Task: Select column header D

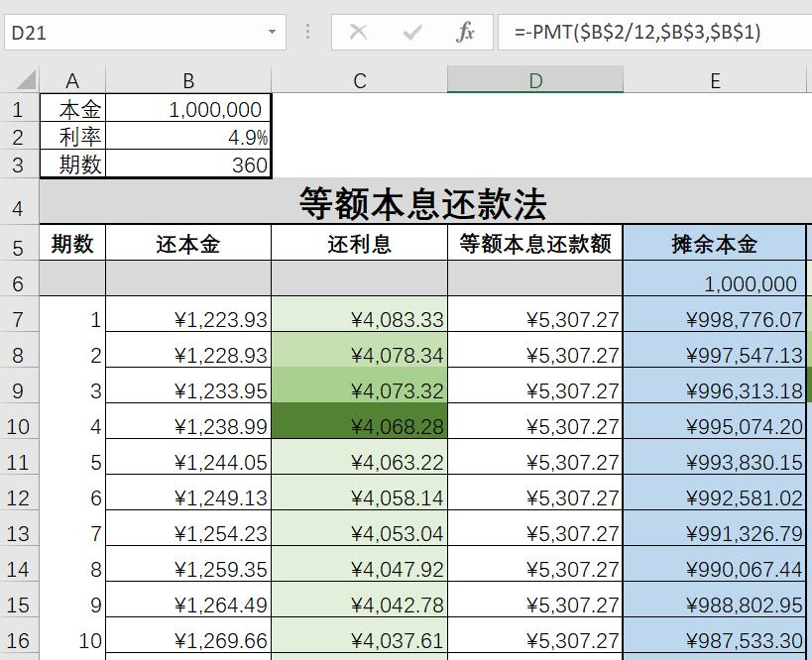Action: (x=534, y=79)
